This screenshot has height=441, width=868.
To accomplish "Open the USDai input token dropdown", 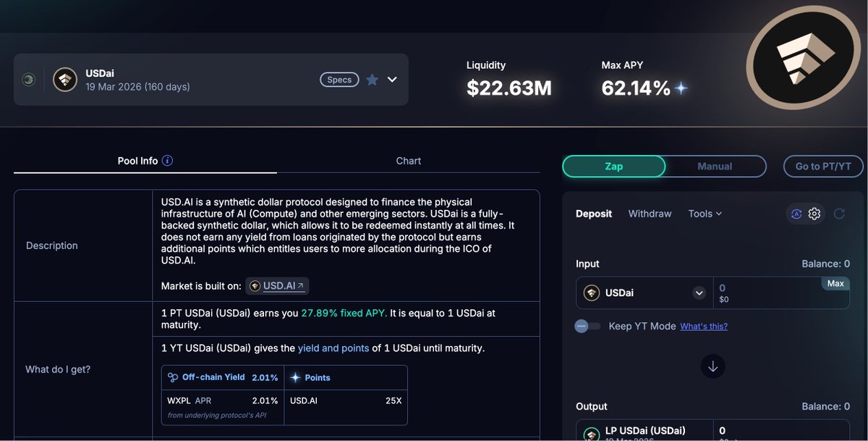I will tap(699, 293).
